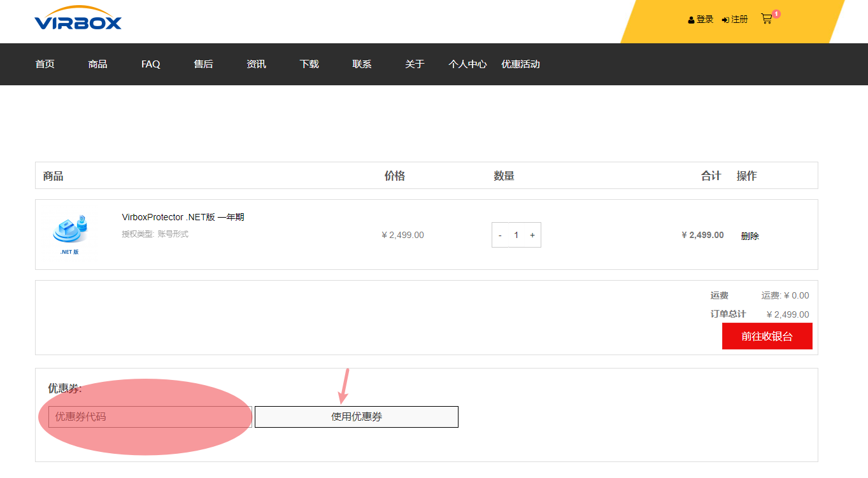868x478 pixels.
Task: Click the 价格 column header
Action: [395, 176]
